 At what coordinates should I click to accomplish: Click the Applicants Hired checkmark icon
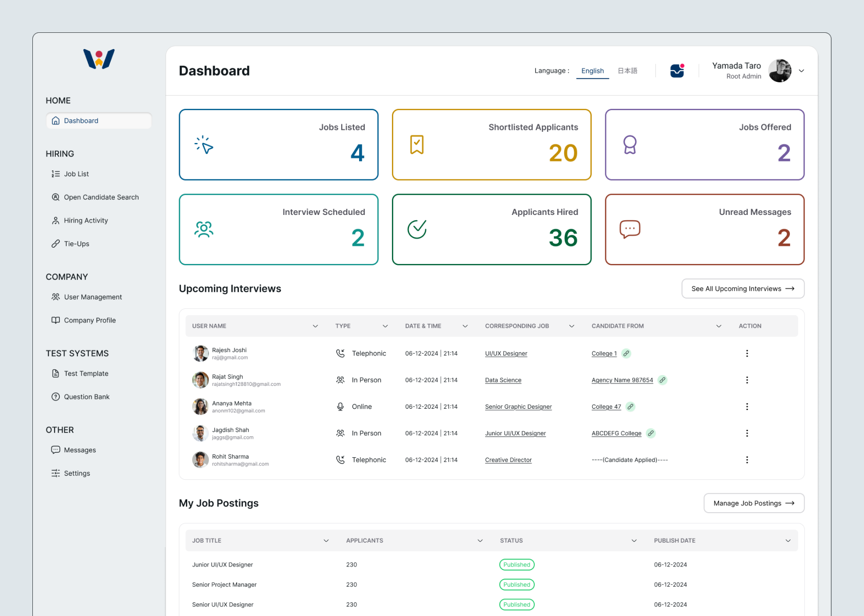417,229
